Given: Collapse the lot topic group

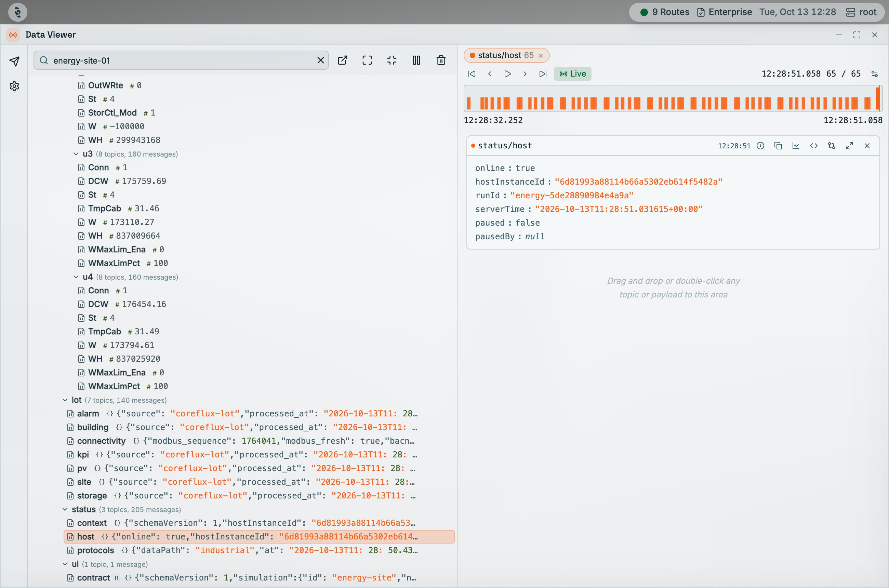Looking at the screenshot, I should pyautogui.click(x=65, y=400).
